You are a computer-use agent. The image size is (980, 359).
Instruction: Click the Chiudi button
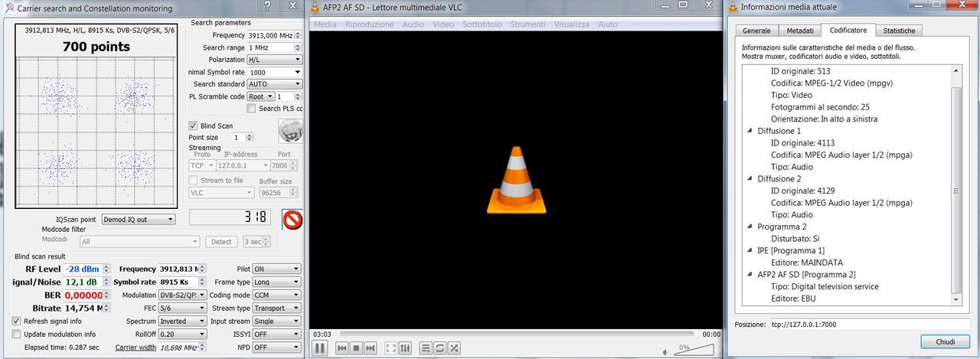click(x=946, y=341)
